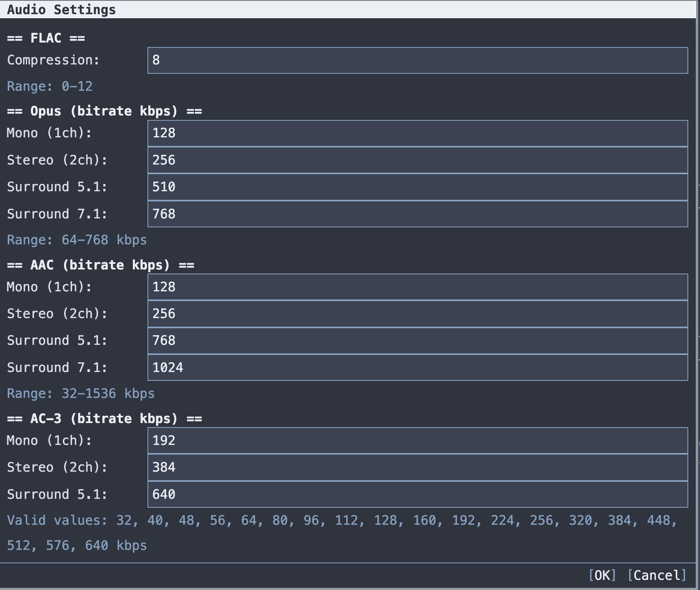Dismiss dialog with the [Cancel] button
Image resolution: width=700 pixels, height=590 pixels.
(657, 575)
